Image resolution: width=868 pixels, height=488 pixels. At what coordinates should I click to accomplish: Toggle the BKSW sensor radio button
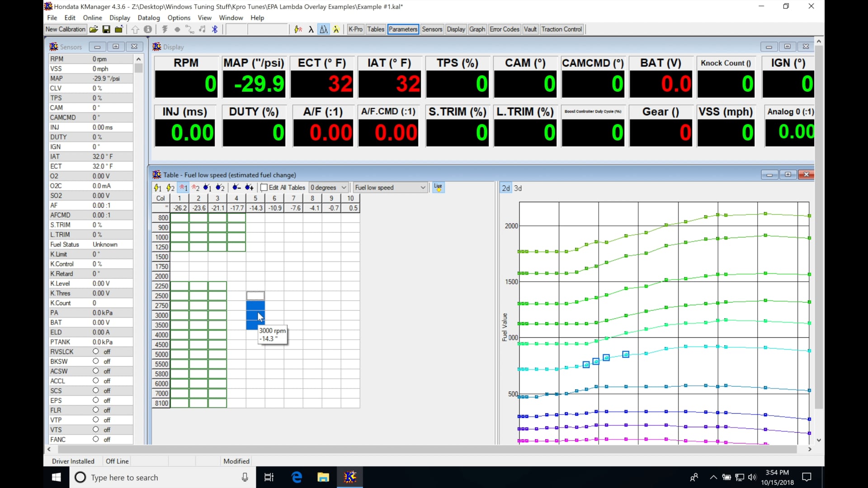[96, 361]
